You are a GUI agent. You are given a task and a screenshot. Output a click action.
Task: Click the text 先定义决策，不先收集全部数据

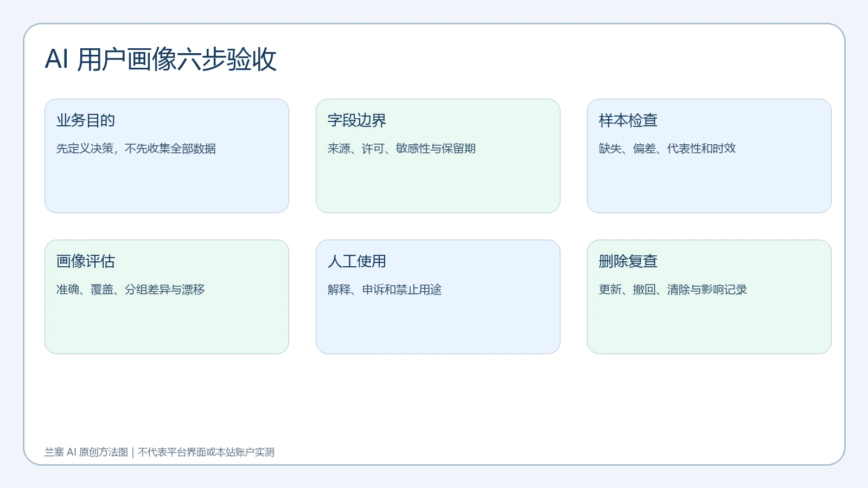pos(136,149)
